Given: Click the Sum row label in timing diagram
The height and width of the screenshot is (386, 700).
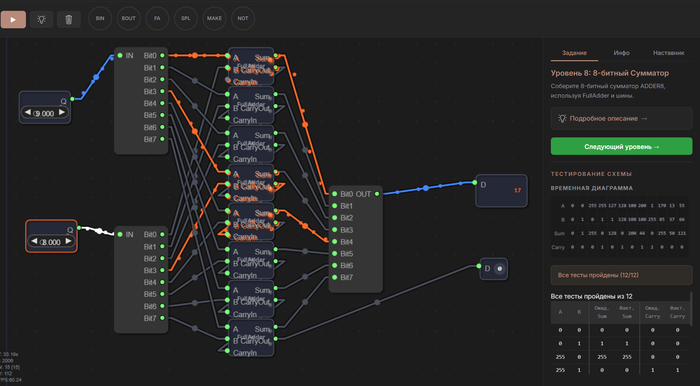Looking at the screenshot, I should pyautogui.click(x=559, y=233).
